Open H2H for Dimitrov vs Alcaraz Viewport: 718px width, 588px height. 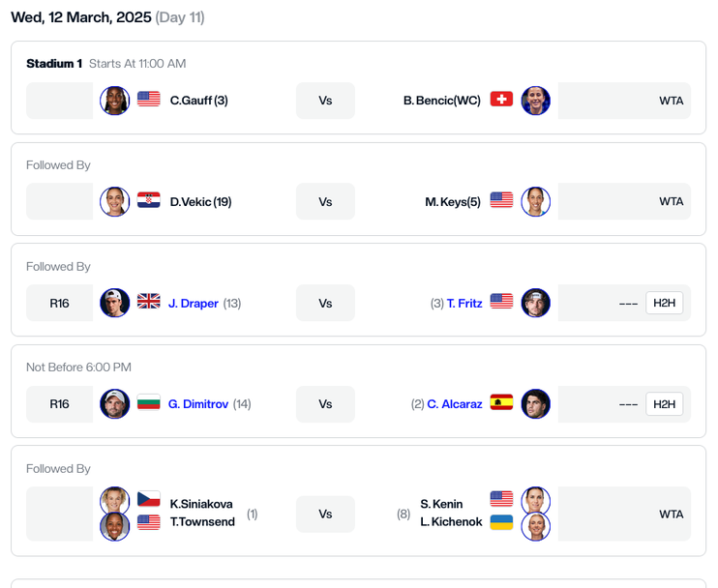click(x=664, y=404)
